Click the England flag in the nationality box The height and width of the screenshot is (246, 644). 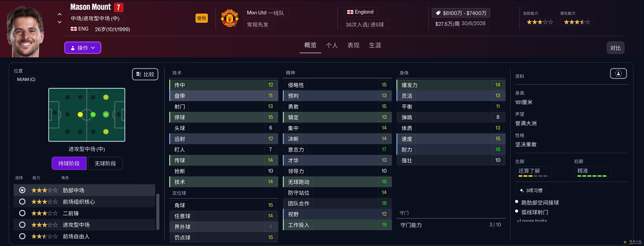coord(350,12)
